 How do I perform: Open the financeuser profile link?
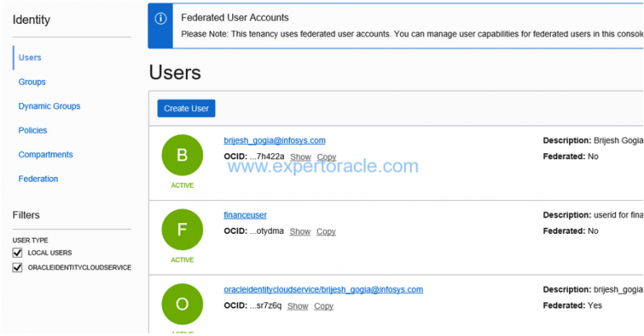tap(245, 215)
